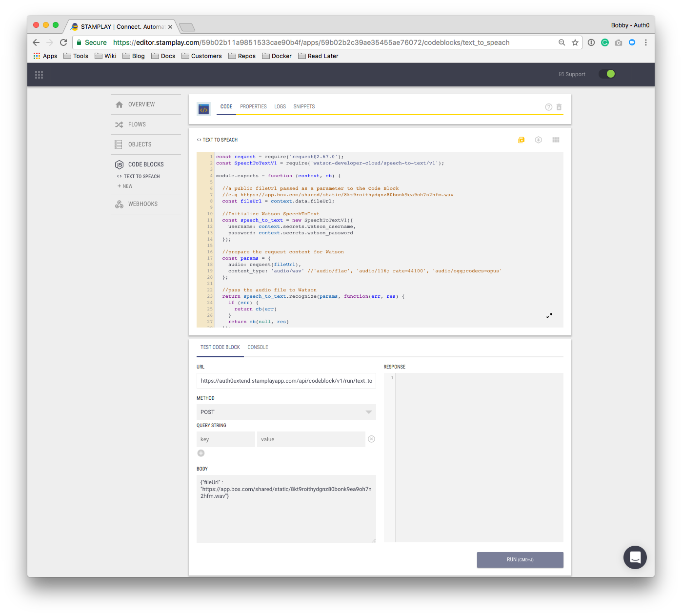
Task: Open the Support link
Action: click(x=572, y=74)
